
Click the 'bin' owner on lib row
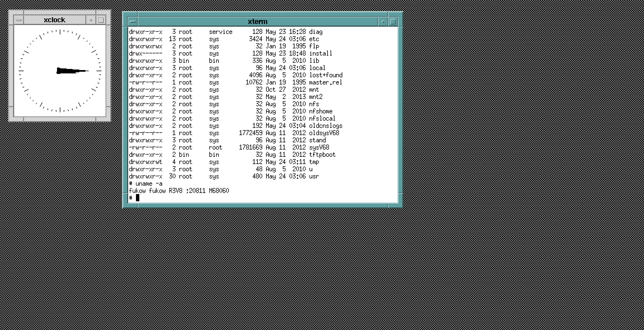184,61
